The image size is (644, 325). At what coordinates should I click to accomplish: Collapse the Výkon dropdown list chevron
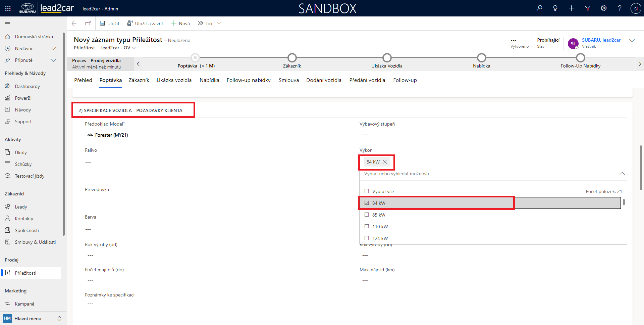tap(622, 174)
